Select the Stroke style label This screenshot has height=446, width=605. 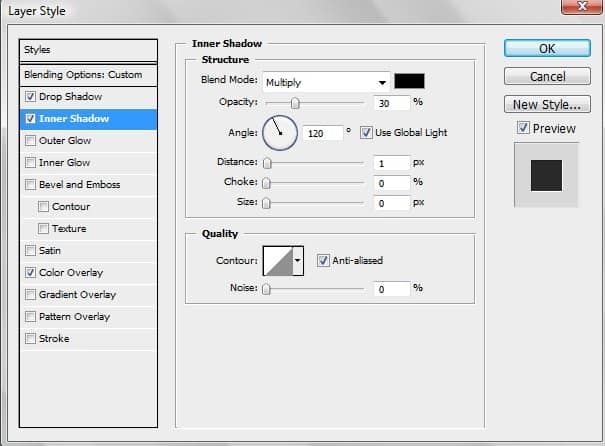[54, 338]
